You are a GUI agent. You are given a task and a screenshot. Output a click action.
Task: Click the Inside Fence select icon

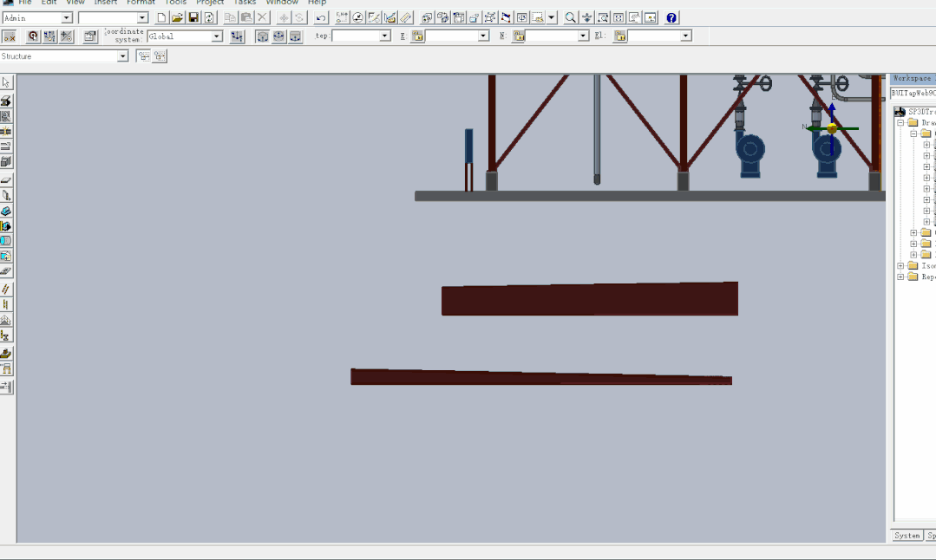tap(145, 56)
